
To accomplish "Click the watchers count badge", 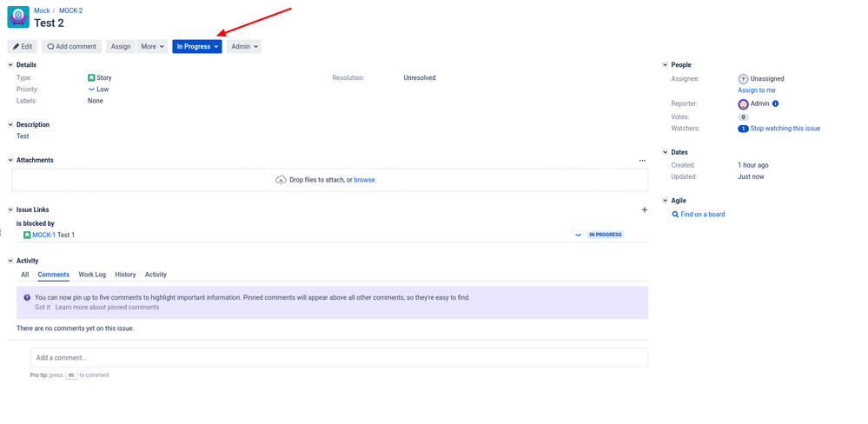I will 743,129.
